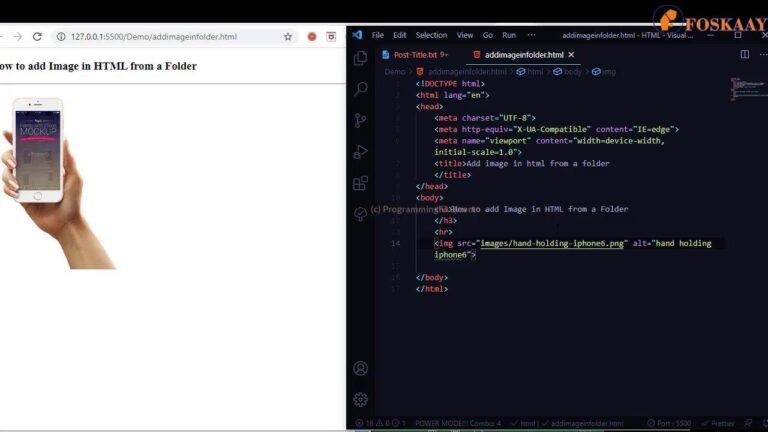
Task: Open more editor actions ellipsis
Action: coord(763,54)
